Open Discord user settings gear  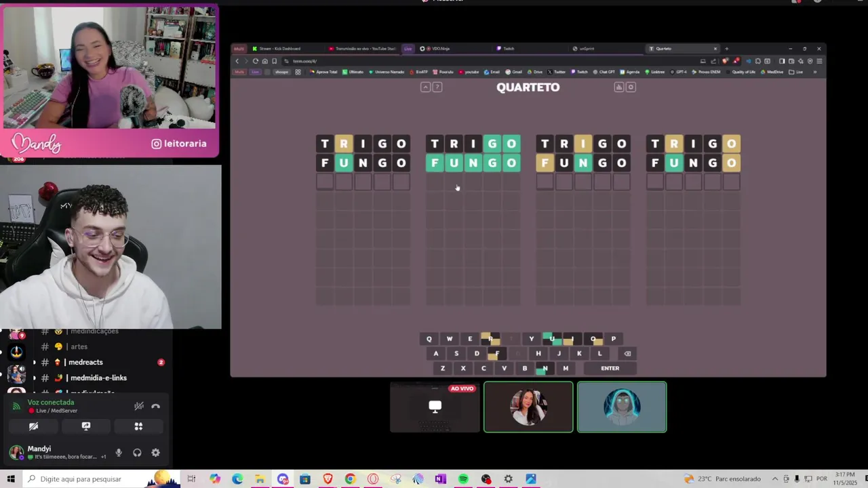155,453
